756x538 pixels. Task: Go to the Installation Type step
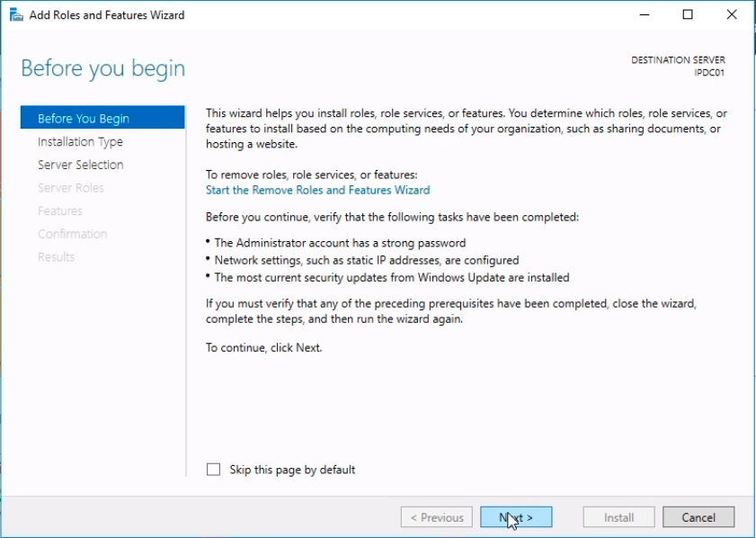click(x=80, y=142)
